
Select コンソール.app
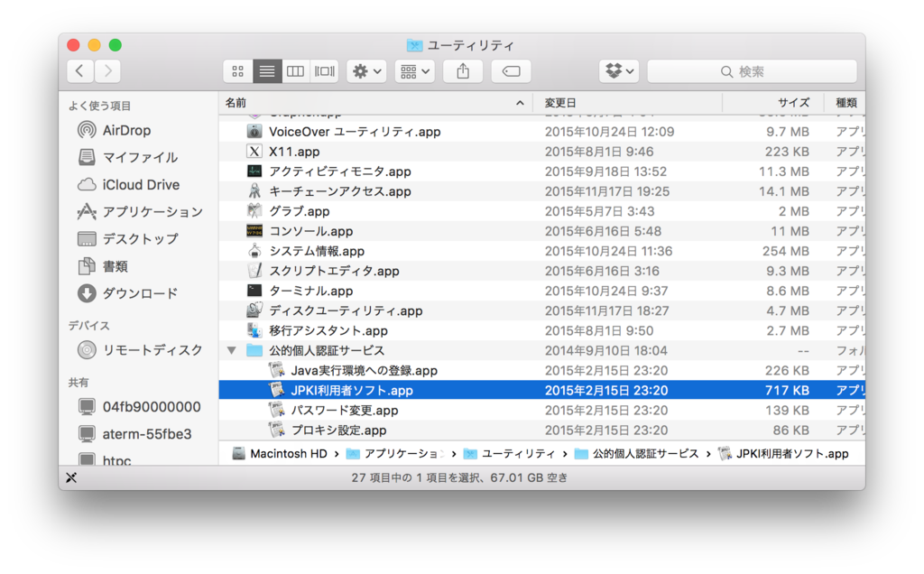click(311, 232)
